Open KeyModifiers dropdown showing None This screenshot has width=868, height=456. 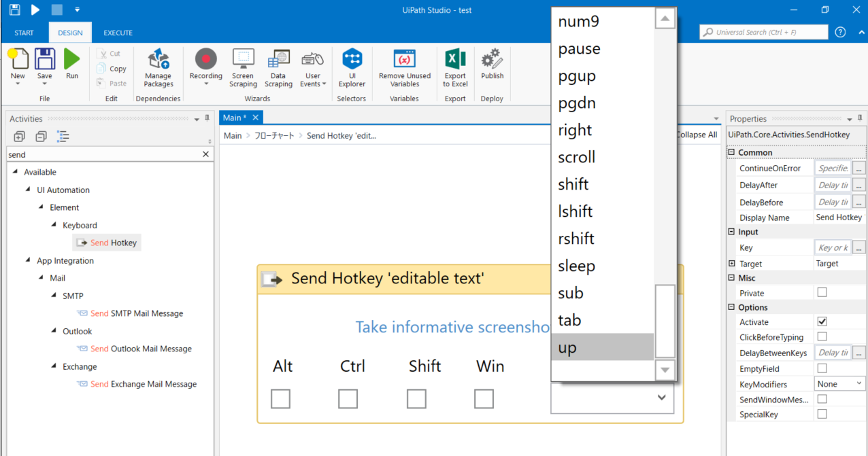(840, 384)
